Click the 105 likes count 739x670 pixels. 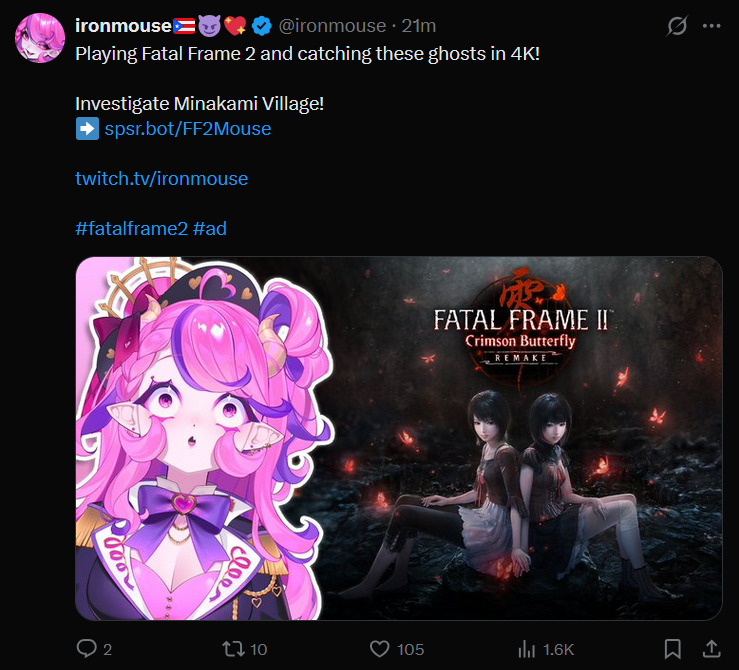(x=411, y=650)
